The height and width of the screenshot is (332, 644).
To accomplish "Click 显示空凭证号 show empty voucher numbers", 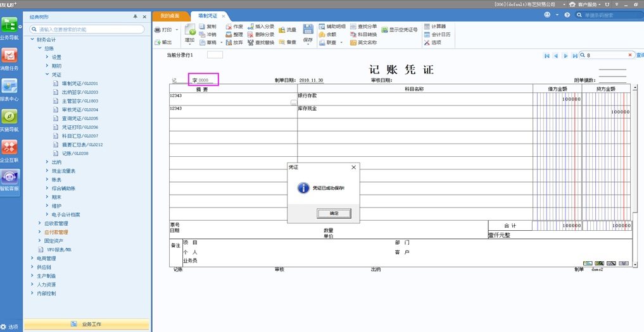I will click(x=400, y=30).
